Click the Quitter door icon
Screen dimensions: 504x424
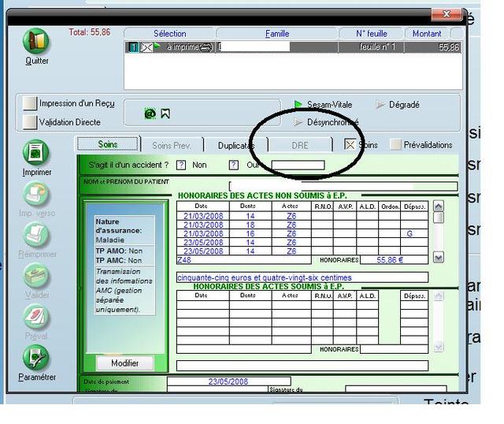pyautogui.click(x=36, y=42)
